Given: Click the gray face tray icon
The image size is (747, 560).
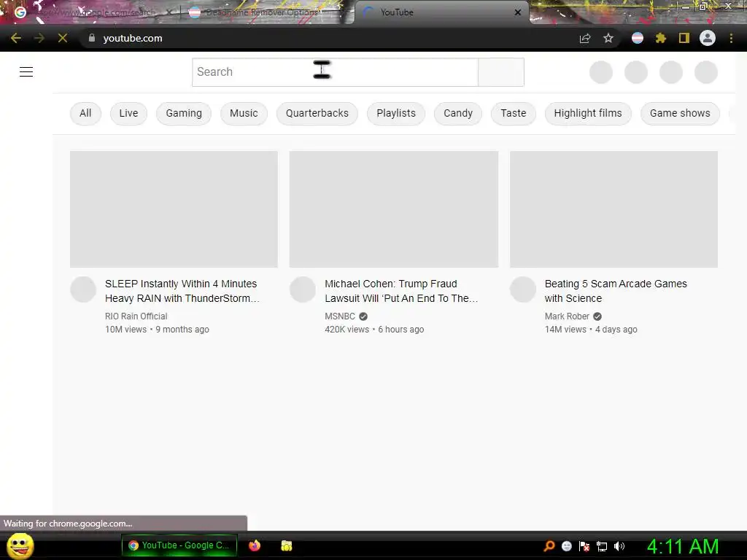Looking at the screenshot, I should pos(566,546).
